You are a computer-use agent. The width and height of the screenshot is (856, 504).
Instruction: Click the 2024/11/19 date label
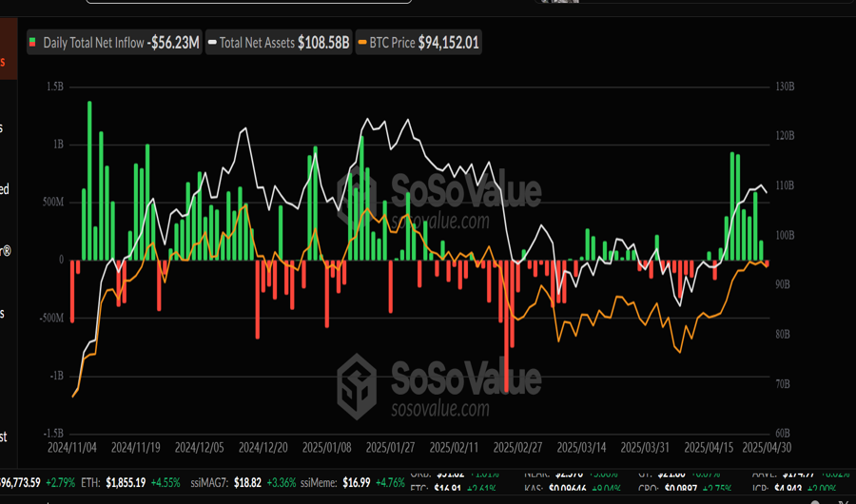click(135, 448)
